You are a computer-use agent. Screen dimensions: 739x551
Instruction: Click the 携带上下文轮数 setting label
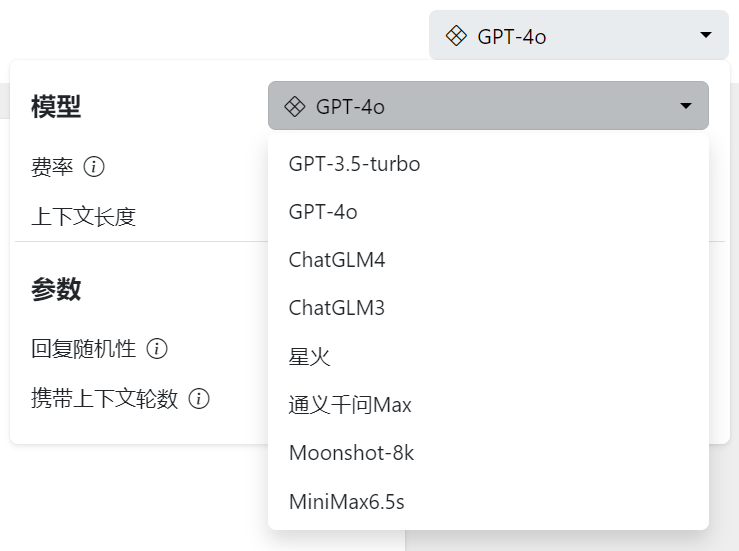coord(105,399)
